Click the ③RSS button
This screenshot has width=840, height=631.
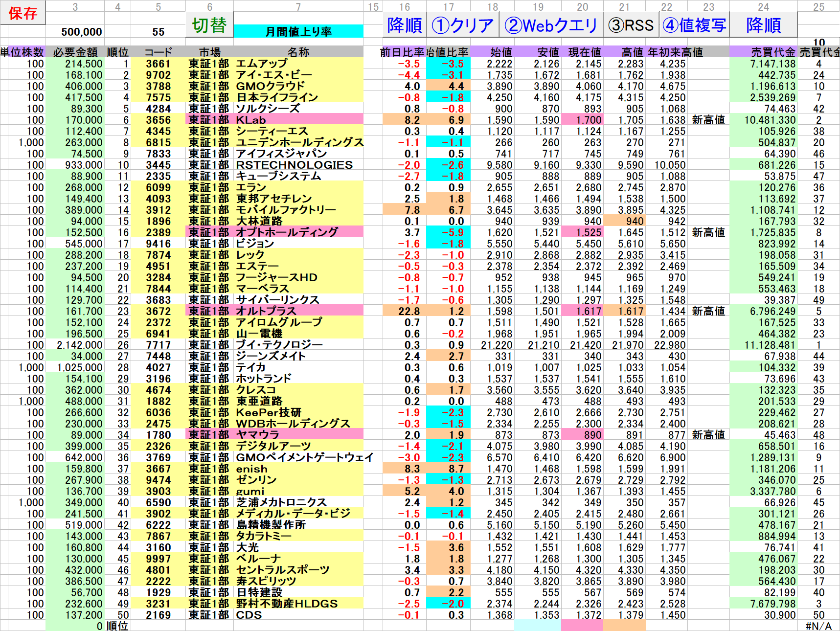631,25
